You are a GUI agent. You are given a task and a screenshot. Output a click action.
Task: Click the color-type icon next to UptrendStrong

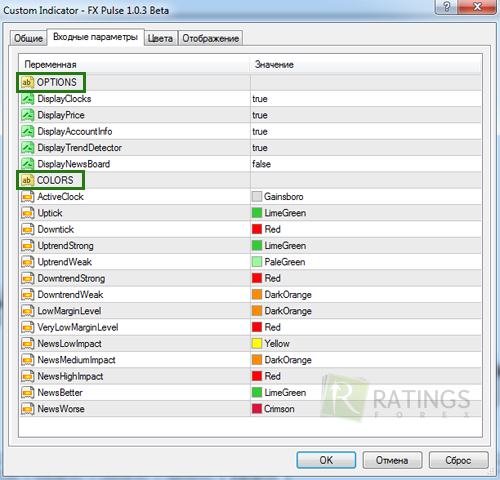(27, 246)
